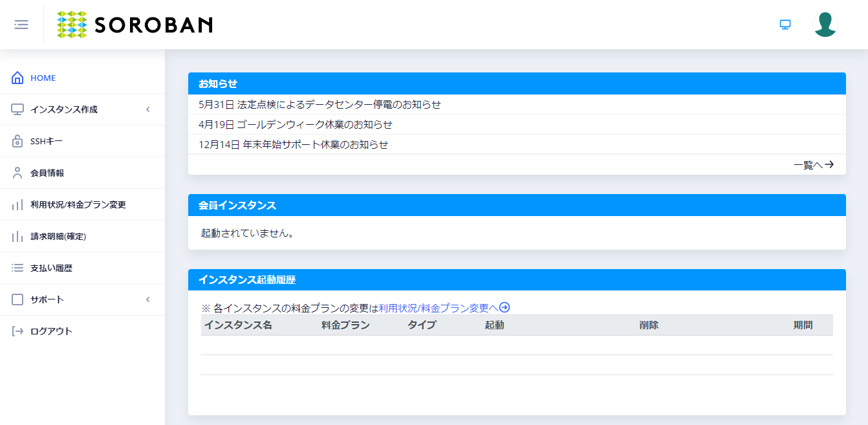Follow the 利用状況/料金プラン変更へ link
This screenshot has width=868, height=425.
[x=439, y=307]
